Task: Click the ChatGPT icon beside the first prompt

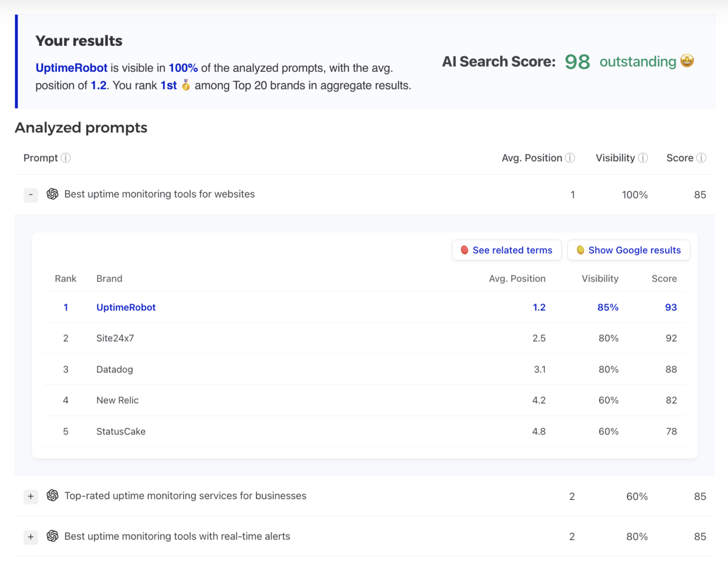Action: pos(52,194)
